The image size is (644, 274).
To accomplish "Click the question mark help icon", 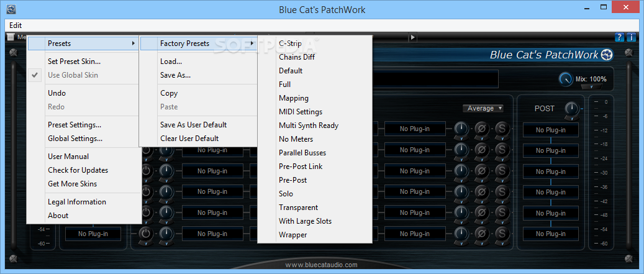I will (x=619, y=37).
